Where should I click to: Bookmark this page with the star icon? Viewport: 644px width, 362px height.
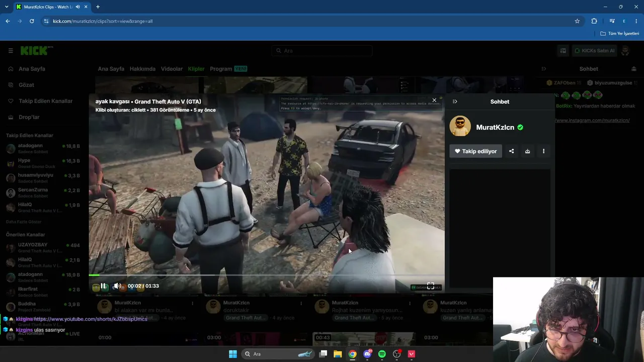tap(577, 21)
